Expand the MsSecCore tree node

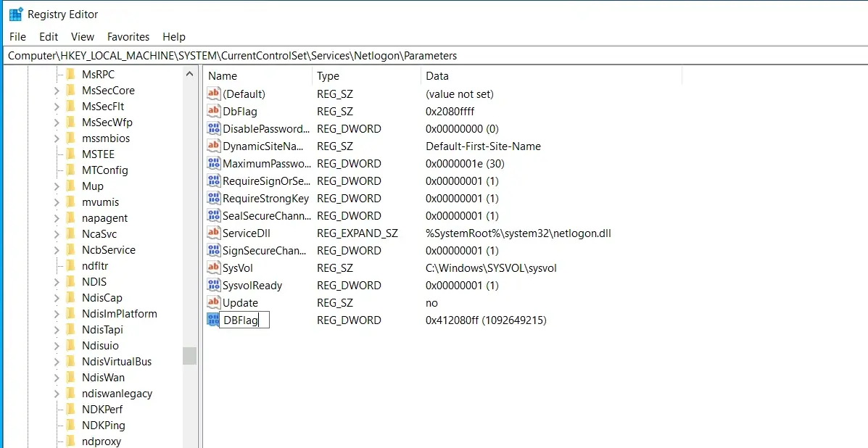tap(57, 91)
